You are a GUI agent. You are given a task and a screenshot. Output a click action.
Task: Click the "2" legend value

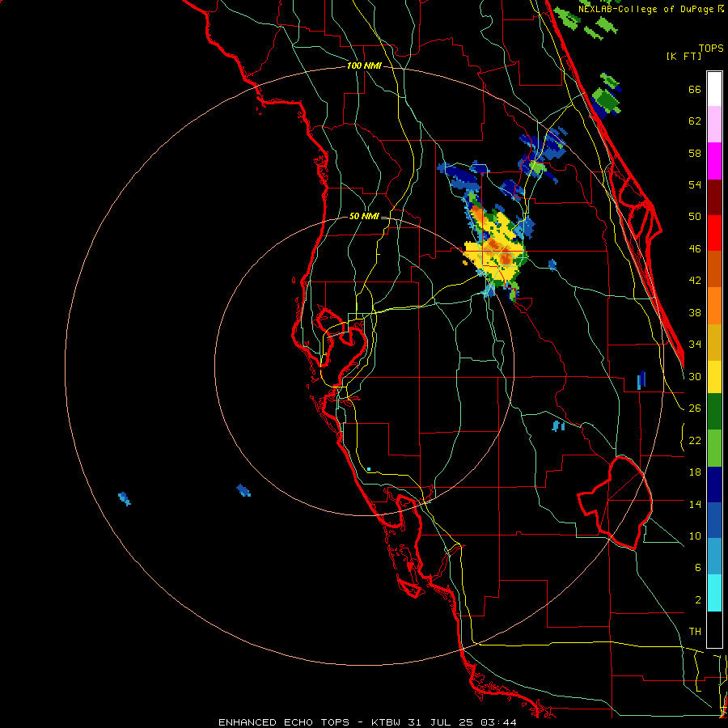[x=697, y=600]
